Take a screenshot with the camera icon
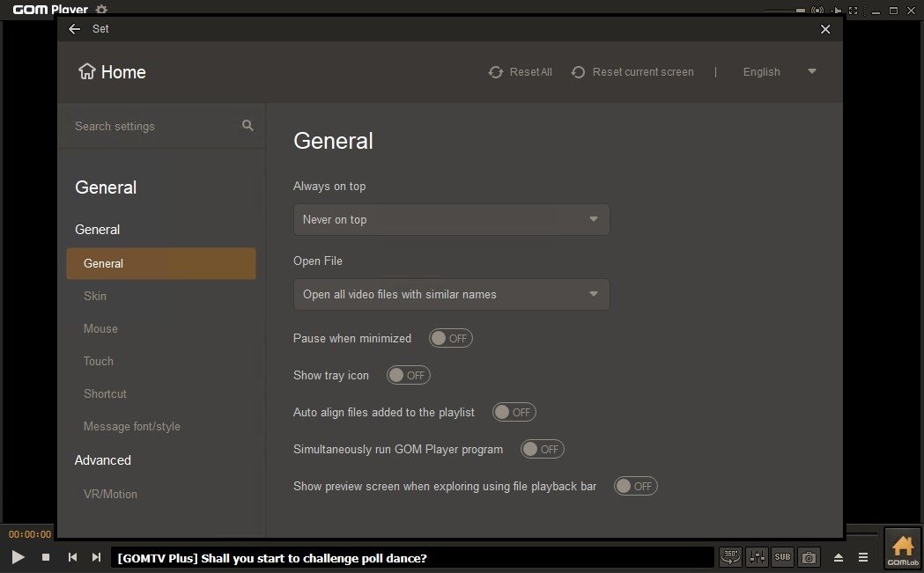924x573 pixels. pyautogui.click(x=809, y=557)
